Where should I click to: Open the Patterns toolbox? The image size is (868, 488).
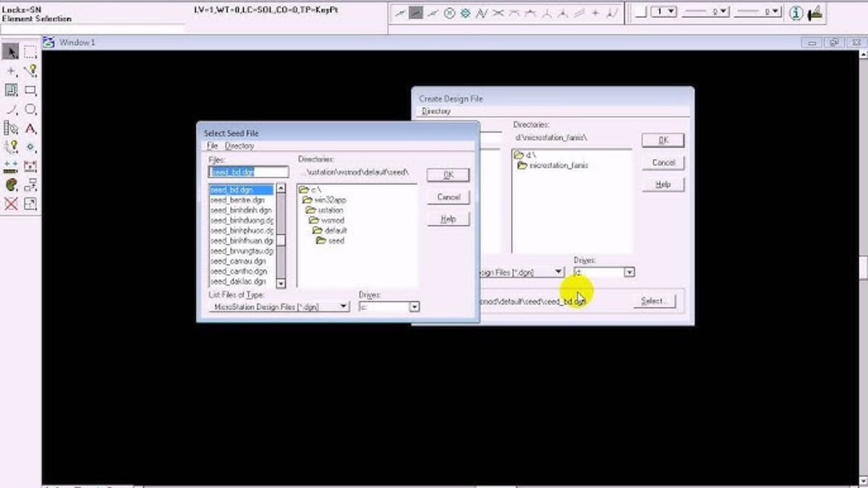(10, 90)
